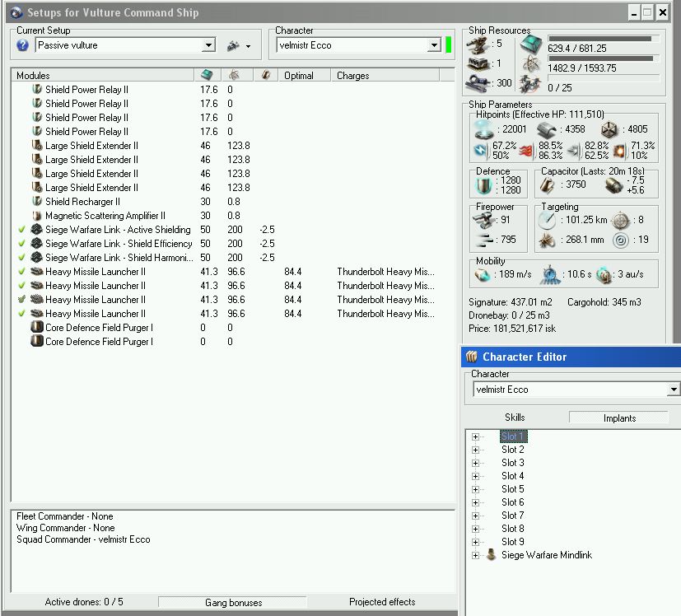The width and height of the screenshot is (681, 616).
Task: Toggle Siege Warfare Link - Active Shielding checkmark
Action: [x=21, y=230]
